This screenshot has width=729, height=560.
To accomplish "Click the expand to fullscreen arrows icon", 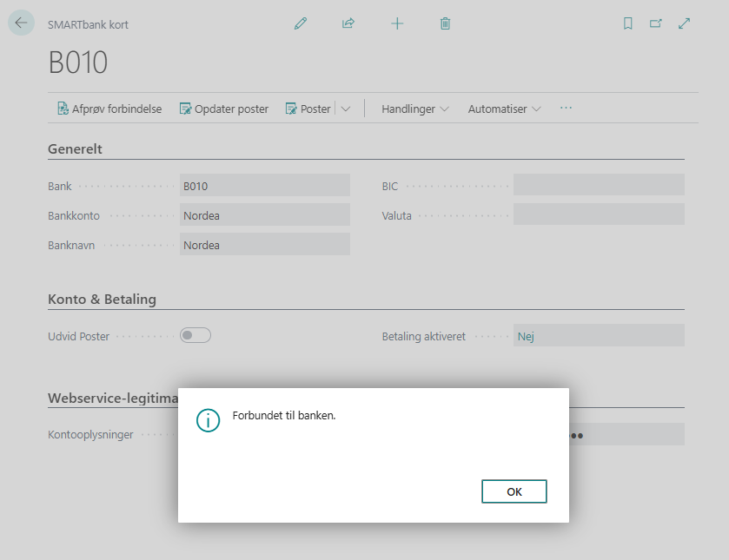I will click(x=685, y=24).
